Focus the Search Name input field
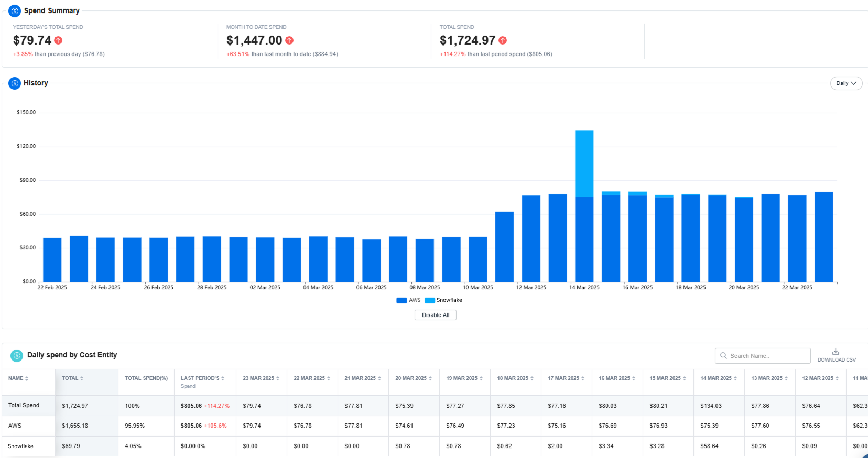 point(763,356)
